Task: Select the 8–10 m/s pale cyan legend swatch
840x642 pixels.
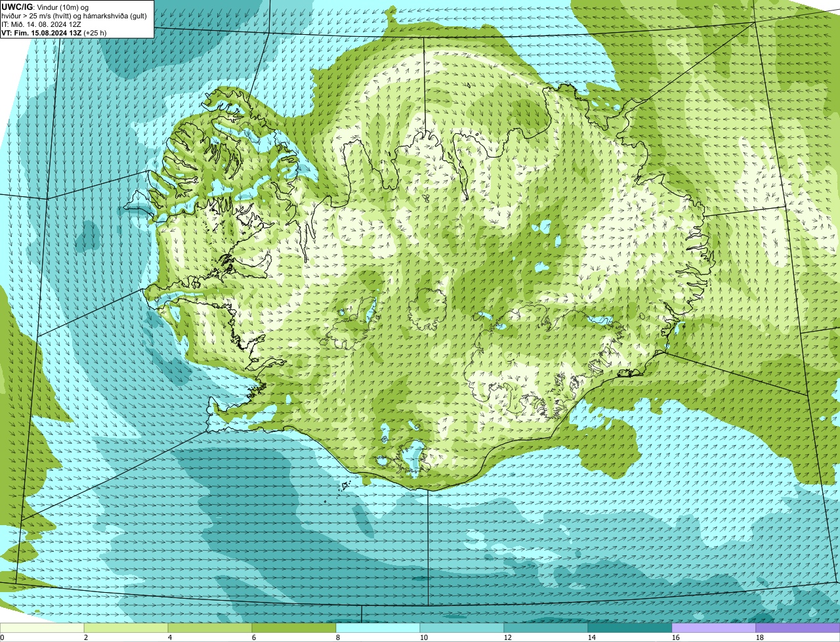Action: pyautogui.click(x=378, y=628)
